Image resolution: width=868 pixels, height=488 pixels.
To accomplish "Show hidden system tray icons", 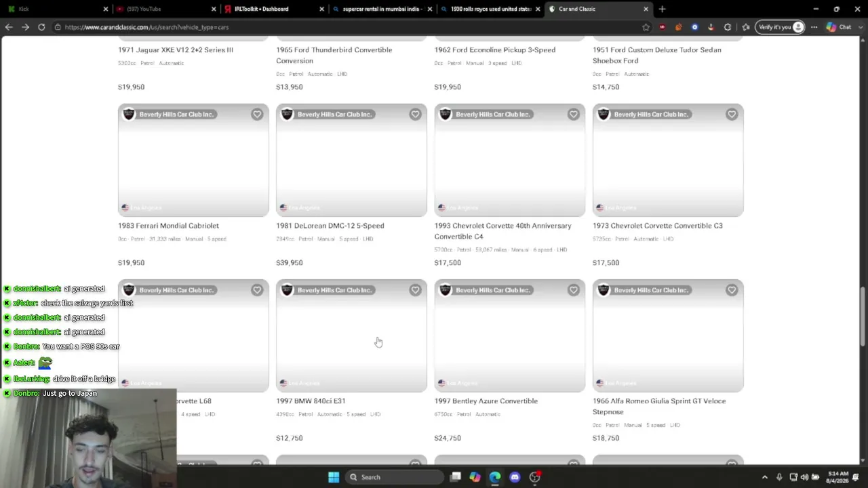I will pos(764,477).
